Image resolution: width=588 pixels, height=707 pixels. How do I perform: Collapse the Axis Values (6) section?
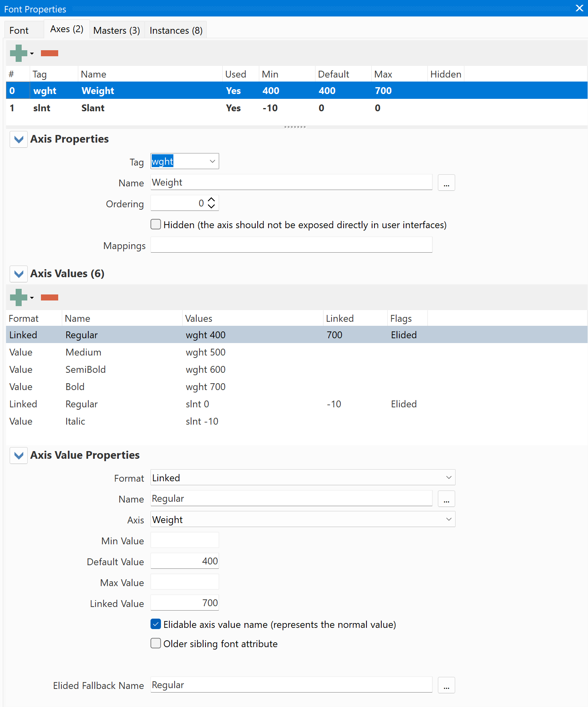[18, 274]
